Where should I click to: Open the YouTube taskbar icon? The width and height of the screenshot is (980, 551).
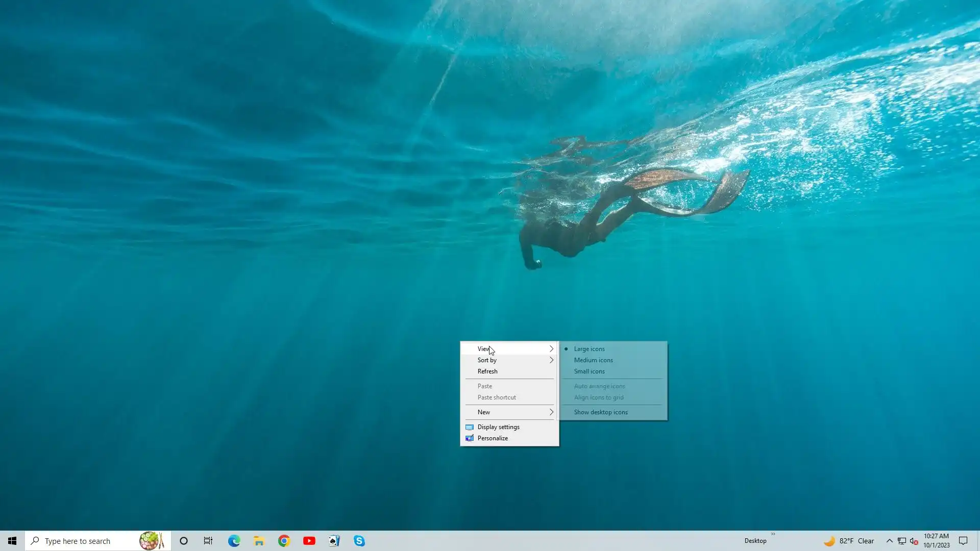[309, 541]
